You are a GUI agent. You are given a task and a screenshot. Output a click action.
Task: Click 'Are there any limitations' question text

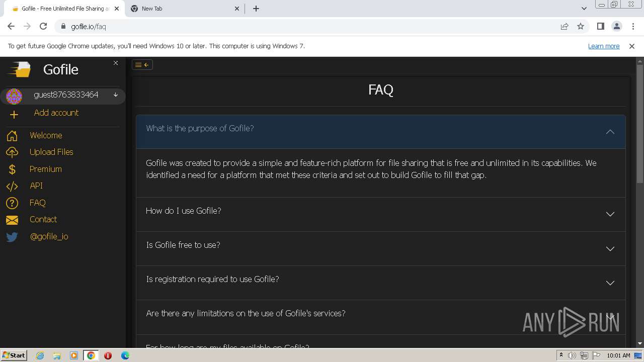[246, 313]
